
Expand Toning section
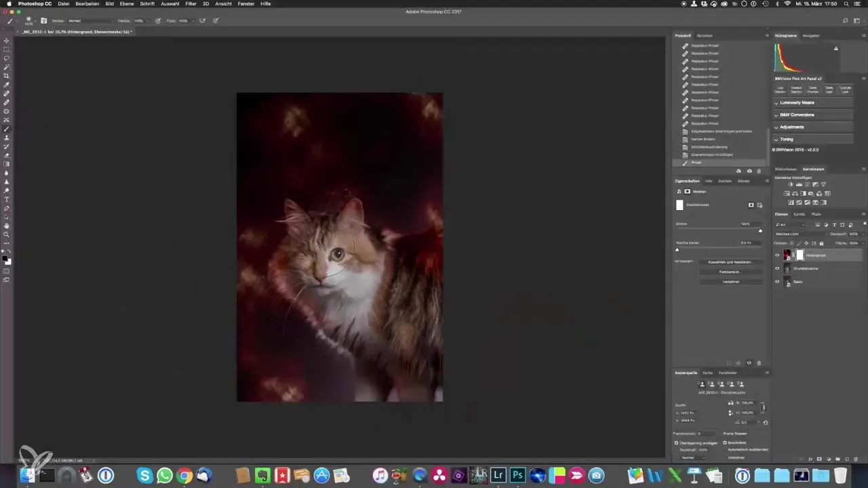tap(813, 139)
